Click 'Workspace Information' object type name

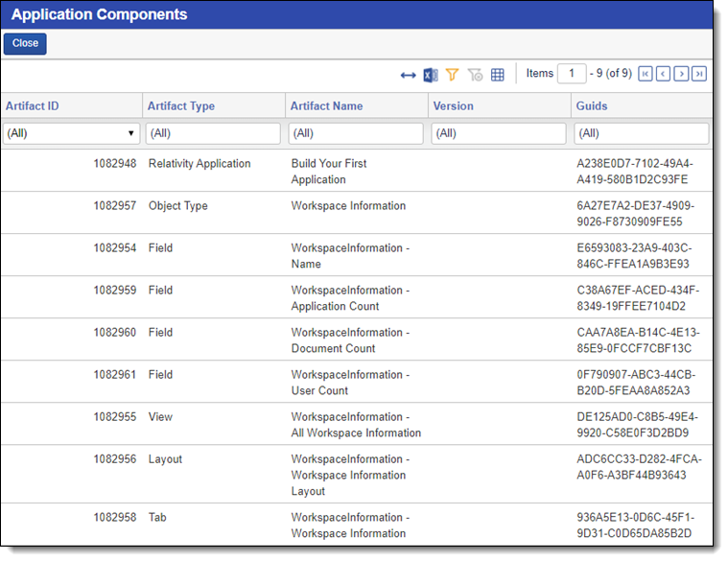click(x=348, y=206)
